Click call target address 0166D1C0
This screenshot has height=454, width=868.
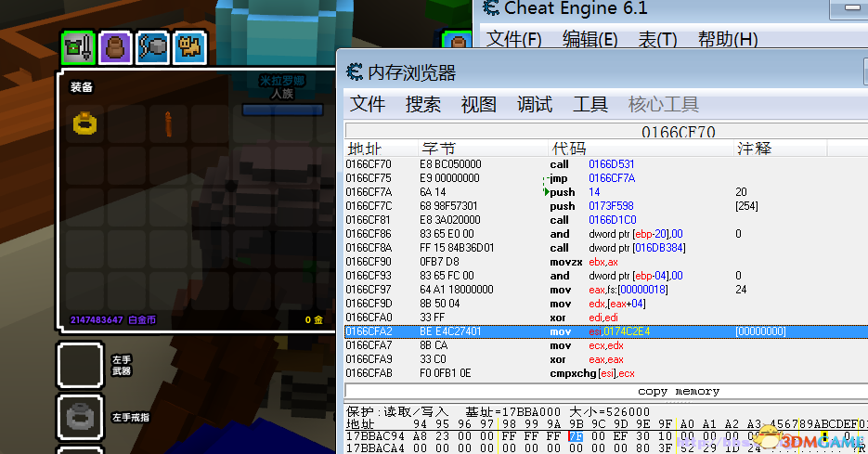click(x=613, y=220)
